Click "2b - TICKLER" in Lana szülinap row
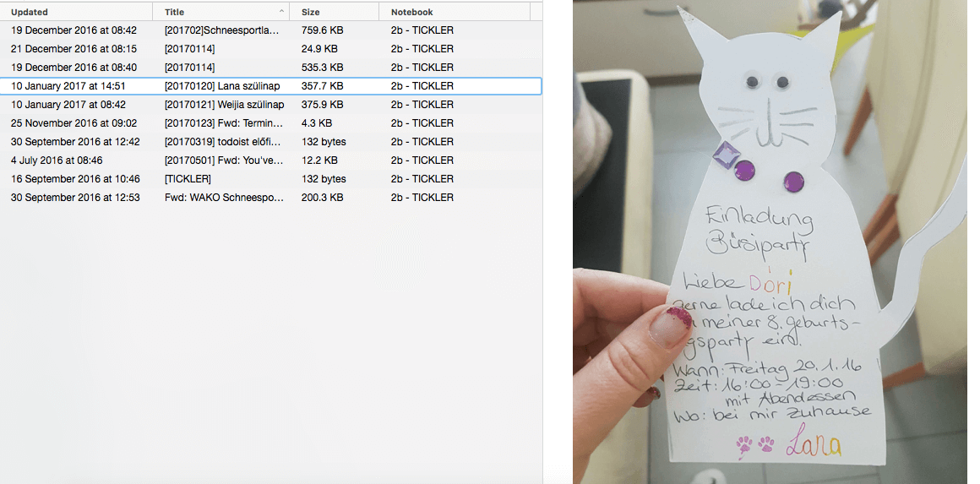 422,86
